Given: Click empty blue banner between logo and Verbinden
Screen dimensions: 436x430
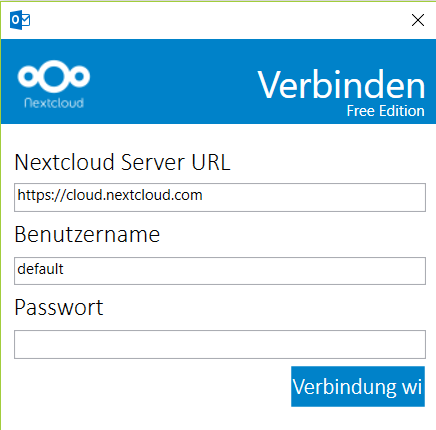Looking at the screenshot, I should click(173, 82).
